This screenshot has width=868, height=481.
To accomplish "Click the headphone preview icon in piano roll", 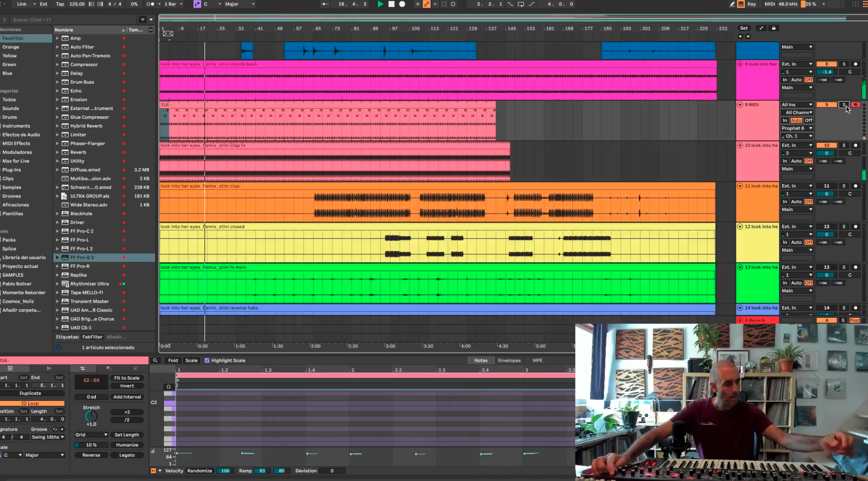I will coord(169,386).
